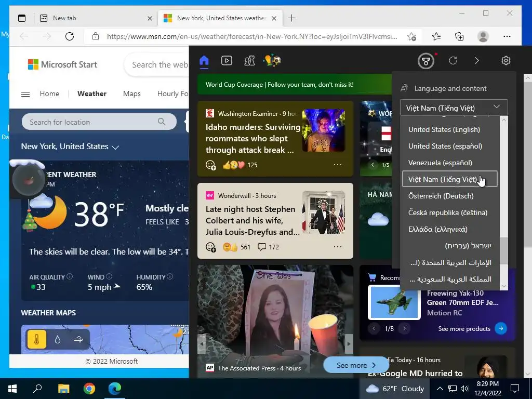Open the widgets Home feed icon
The image size is (532, 399).
pyautogui.click(x=204, y=61)
